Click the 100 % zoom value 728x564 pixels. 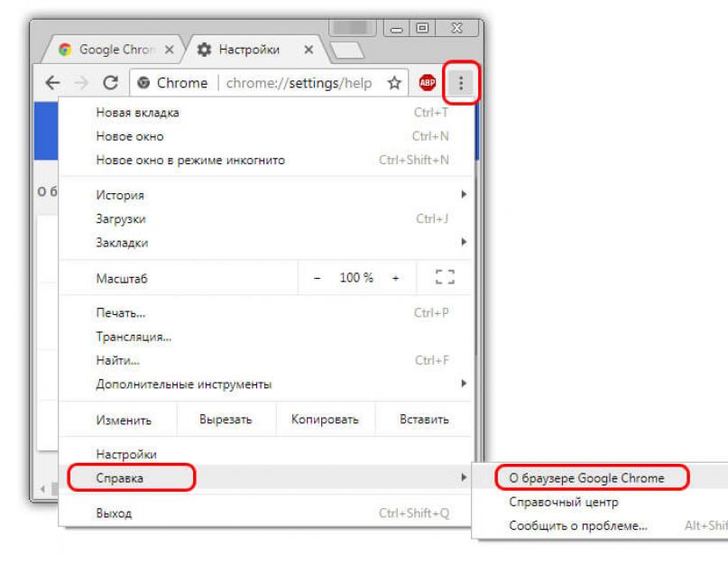pyautogui.click(x=356, y=277)
